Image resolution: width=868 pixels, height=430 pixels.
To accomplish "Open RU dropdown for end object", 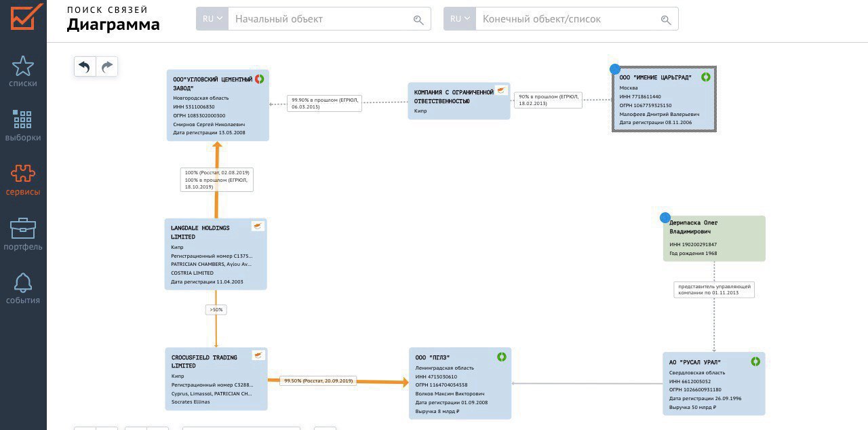I will (460, 19).
